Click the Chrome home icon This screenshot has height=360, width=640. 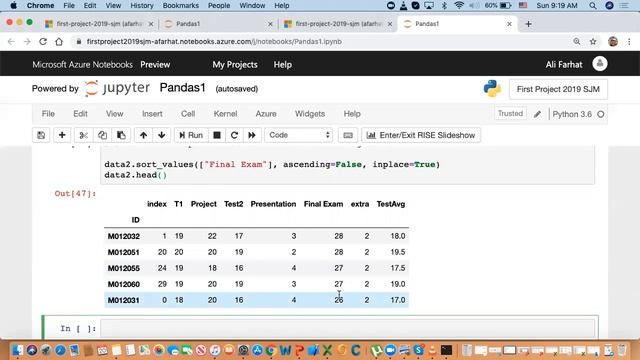[x=59, y=42]
